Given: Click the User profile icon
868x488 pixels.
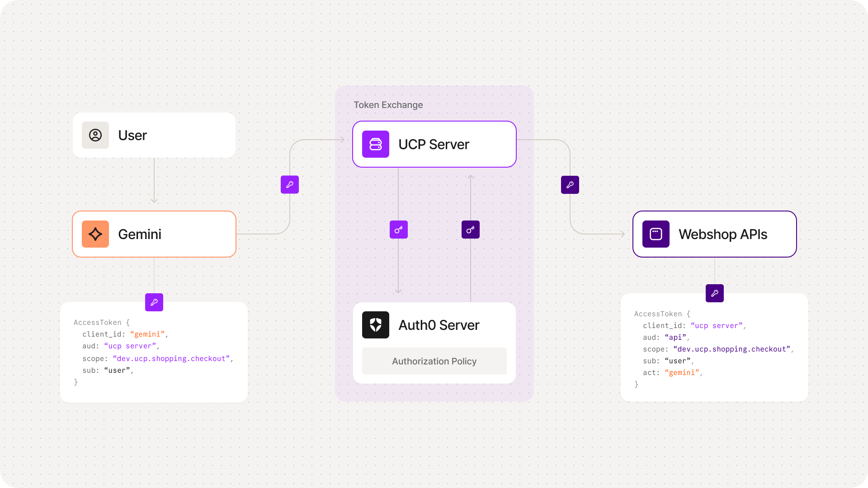Looking at the screenshot, I should pyautogui.click(x=95, y=135).
